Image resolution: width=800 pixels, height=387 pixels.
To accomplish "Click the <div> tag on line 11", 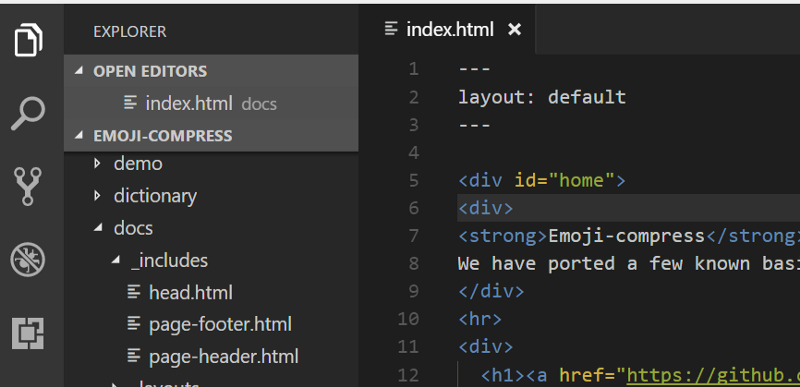I will (x=486, y=347).
